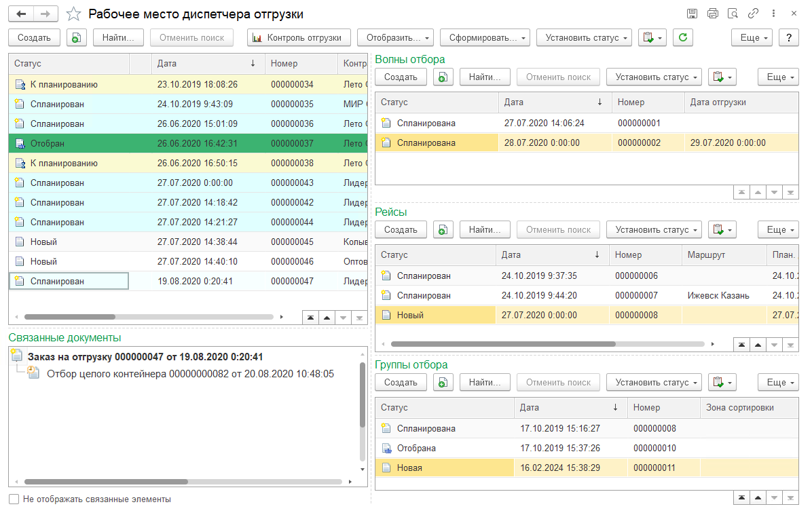Select trip row with route Ижевск Казань
This screenshot has height=513, width=812.
pyautogui.click(x=586, y=296)
